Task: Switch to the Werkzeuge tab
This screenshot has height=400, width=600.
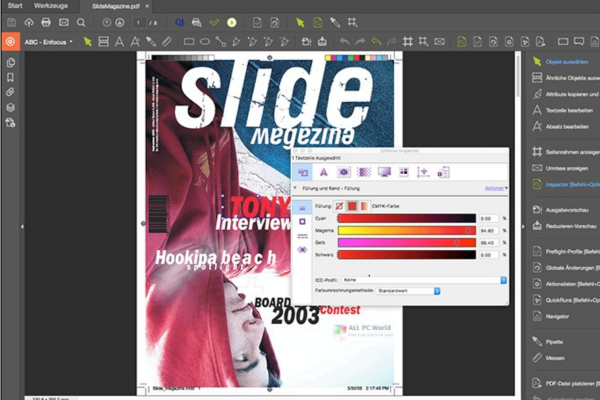Action: (51, 6)
